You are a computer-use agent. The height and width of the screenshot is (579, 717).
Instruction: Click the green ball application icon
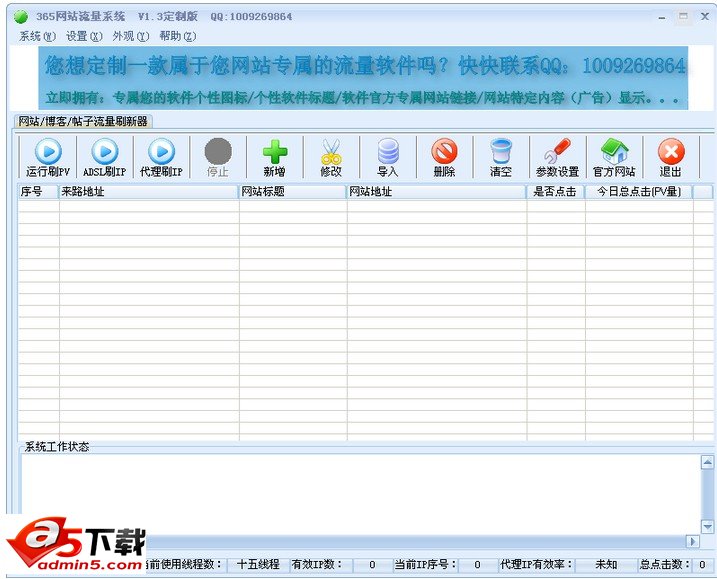[21, 17]
